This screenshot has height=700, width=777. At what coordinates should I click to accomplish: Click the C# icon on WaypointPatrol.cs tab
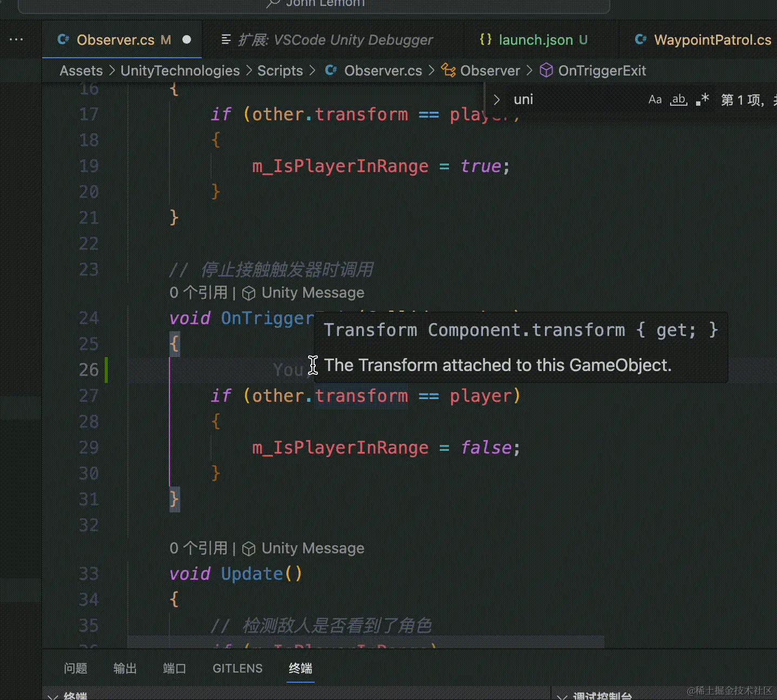pyautogui.click(x=641, y=39)
